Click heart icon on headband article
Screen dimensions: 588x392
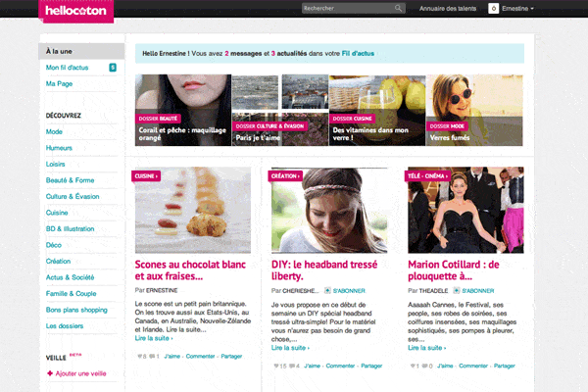tap(276, 367)
